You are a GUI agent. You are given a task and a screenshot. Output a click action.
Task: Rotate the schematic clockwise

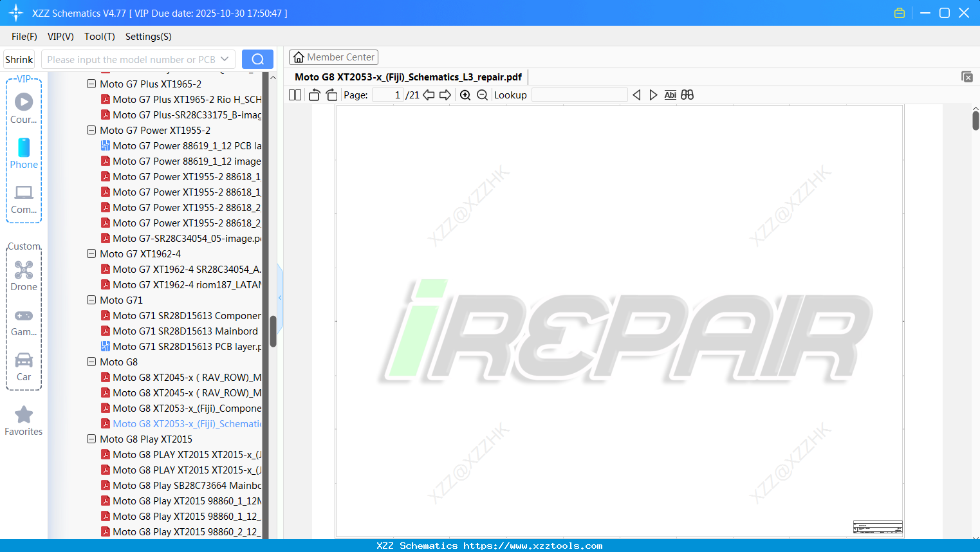coord(331,95)
